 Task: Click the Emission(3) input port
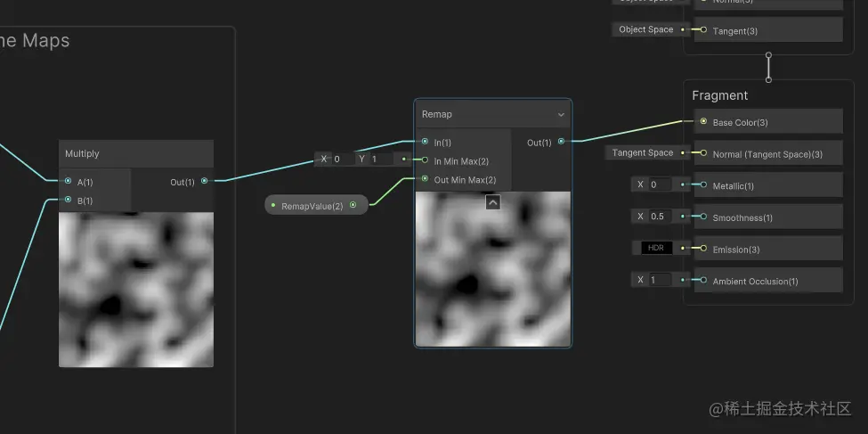click(703, 249)
